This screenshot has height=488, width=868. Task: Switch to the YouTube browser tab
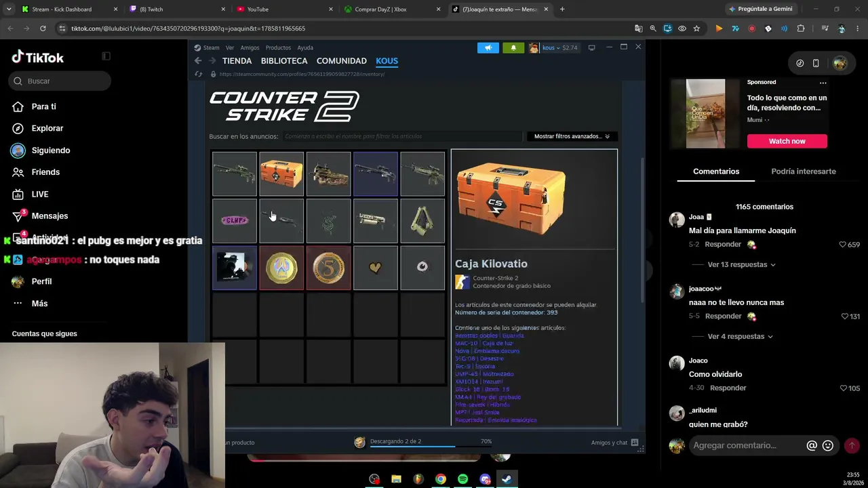(283, 9)
